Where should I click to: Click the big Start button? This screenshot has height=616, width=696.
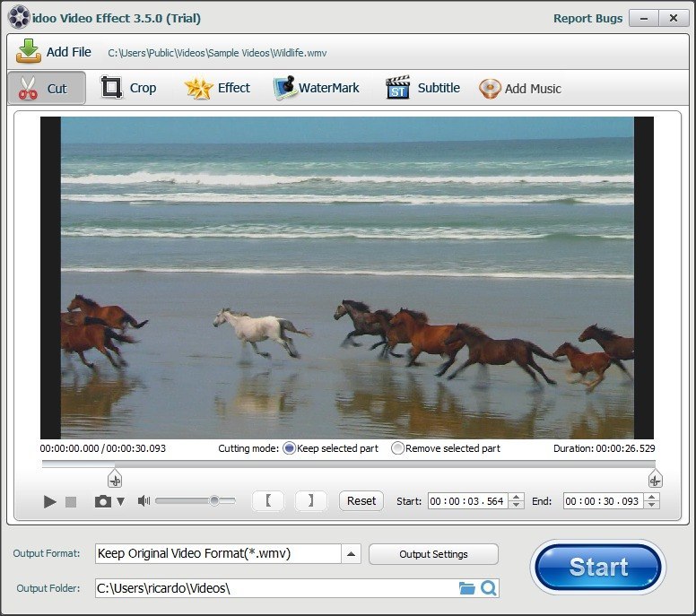[x=598, y=567]
